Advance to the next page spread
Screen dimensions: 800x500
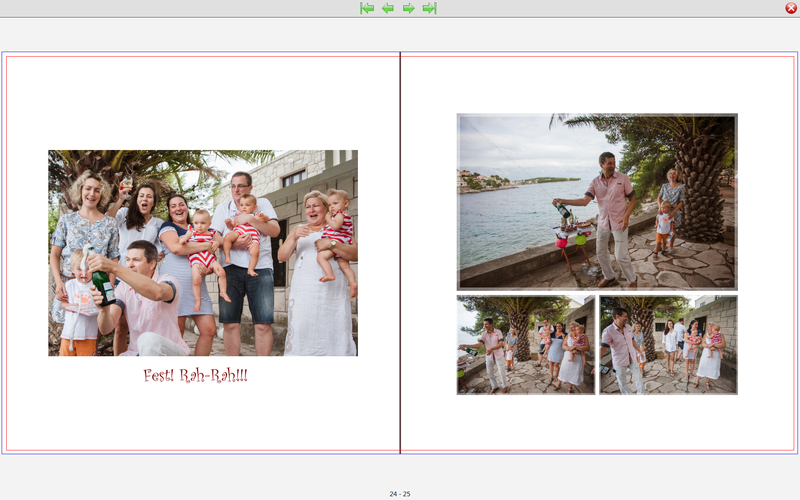pyautogui.click(x=409, y=8)
